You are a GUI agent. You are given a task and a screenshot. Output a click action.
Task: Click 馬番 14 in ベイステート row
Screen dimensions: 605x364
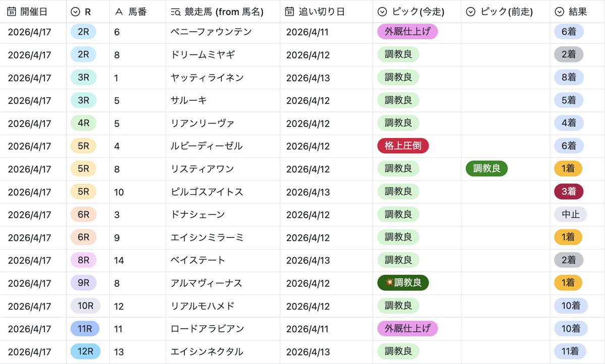[119, 261]
